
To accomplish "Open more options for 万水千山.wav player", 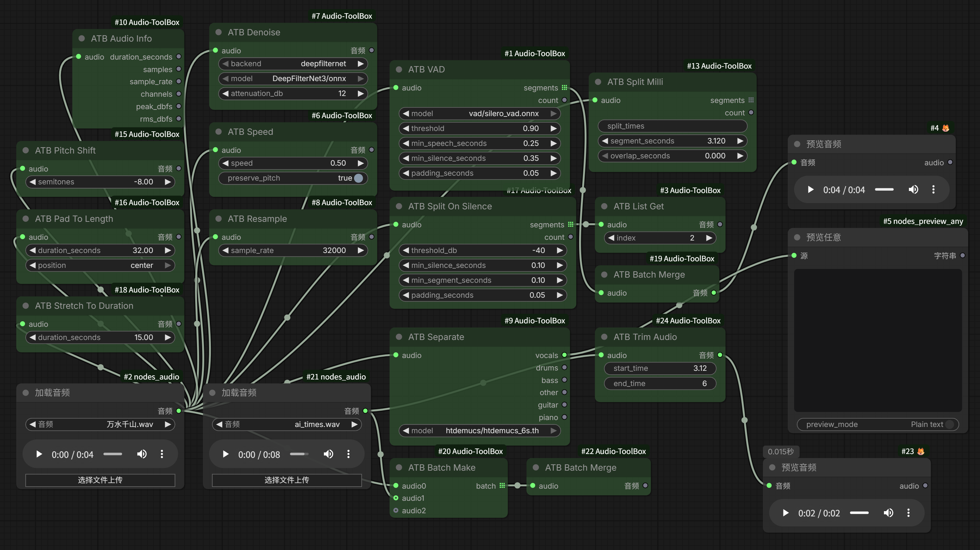I will tap(162, 454).
